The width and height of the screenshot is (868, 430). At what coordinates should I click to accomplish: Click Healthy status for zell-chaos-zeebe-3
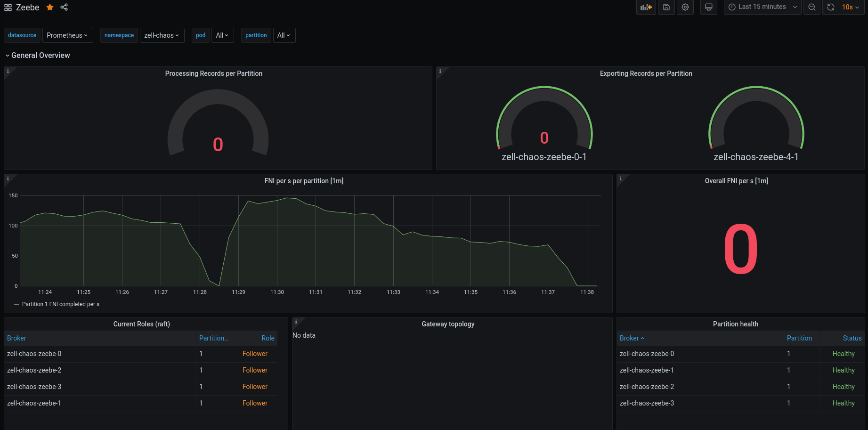click(844, 403)
